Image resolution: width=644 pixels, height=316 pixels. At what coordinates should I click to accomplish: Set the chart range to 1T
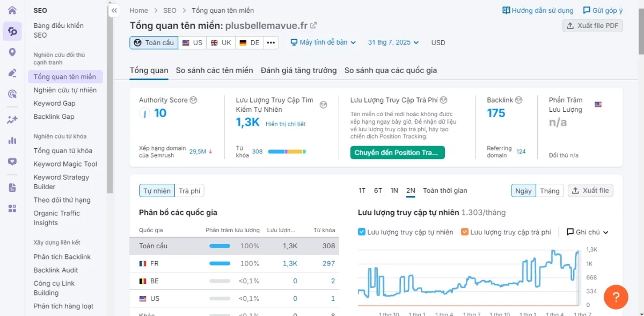[x=362, y=190]
